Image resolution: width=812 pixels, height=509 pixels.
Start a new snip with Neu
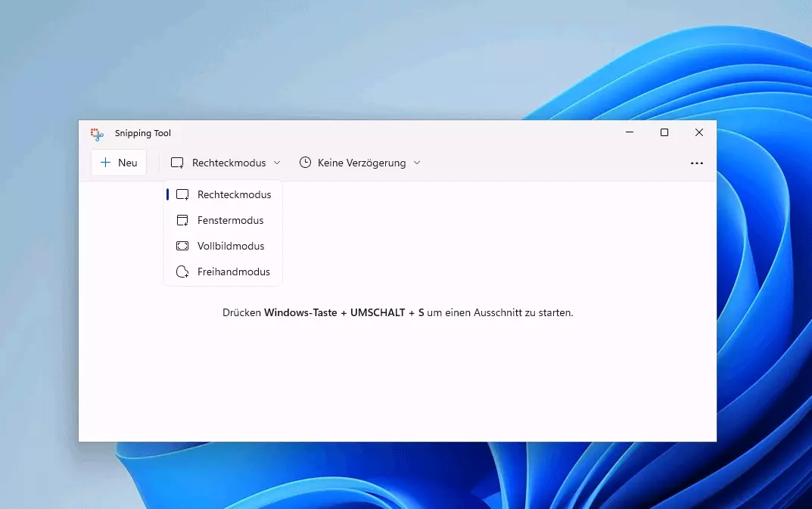coord(119,163)
